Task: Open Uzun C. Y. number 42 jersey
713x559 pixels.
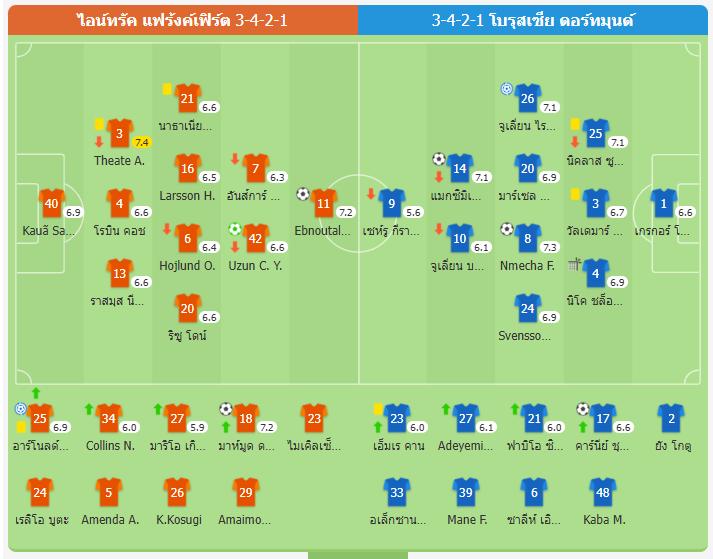Action: (255, 239)
